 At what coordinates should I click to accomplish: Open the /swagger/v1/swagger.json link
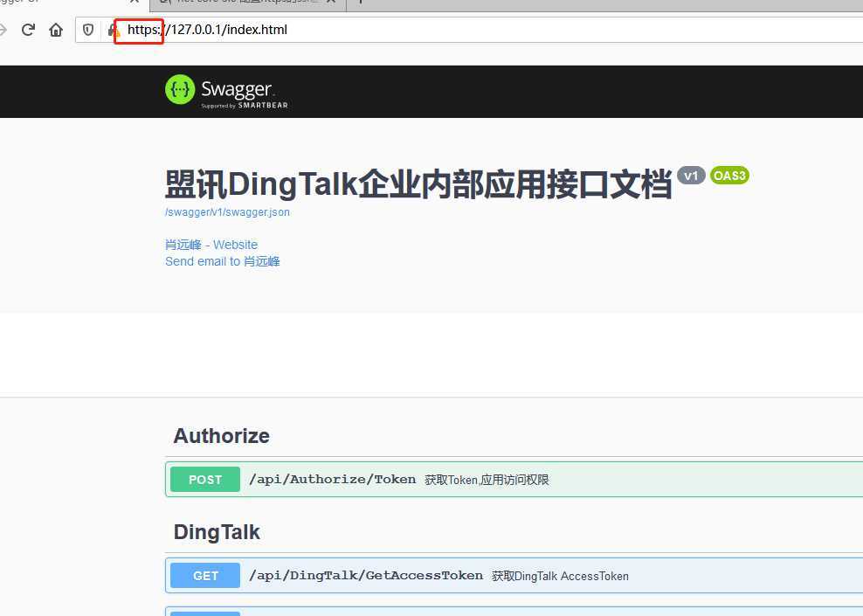pyautogui.click(x=227, y=212)
